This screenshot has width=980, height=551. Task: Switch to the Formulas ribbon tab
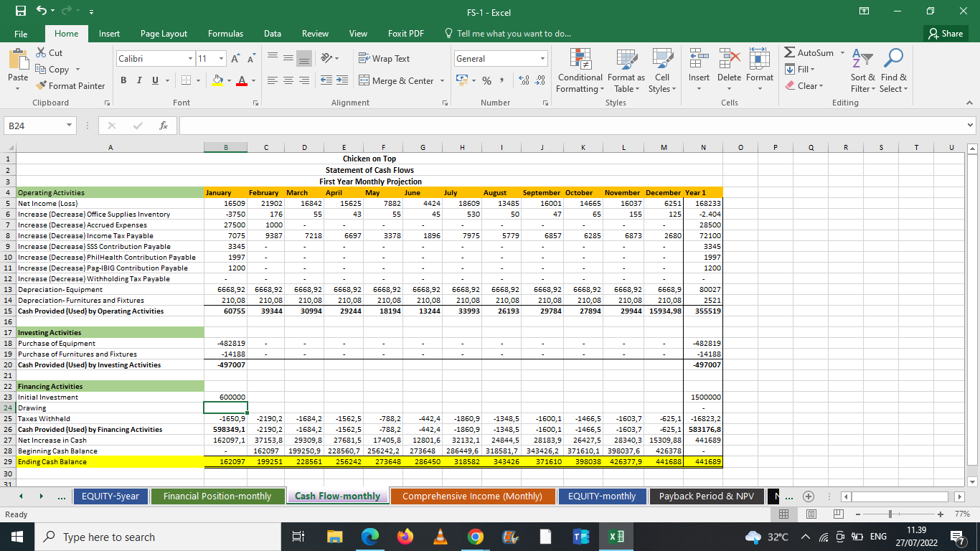(x=225, y=34)
